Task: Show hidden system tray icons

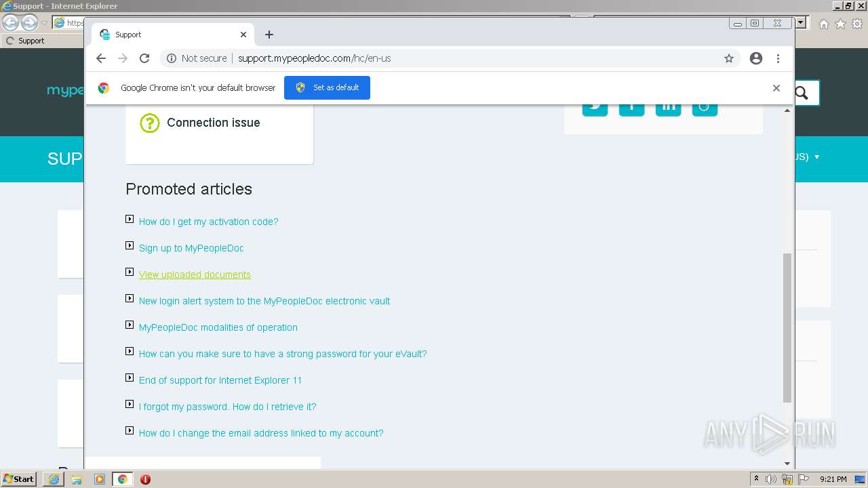Action: point(756,479)
